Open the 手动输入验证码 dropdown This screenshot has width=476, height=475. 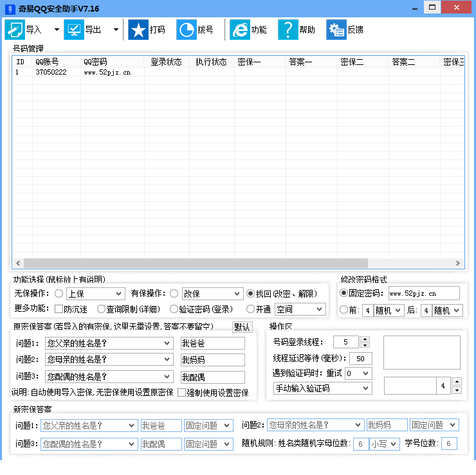(x=323, y=388)
